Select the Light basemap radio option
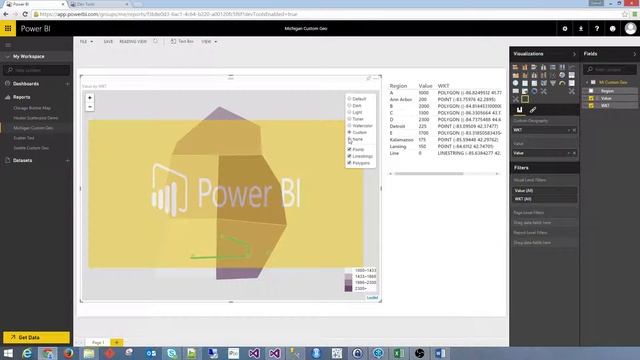 point(349,112)
